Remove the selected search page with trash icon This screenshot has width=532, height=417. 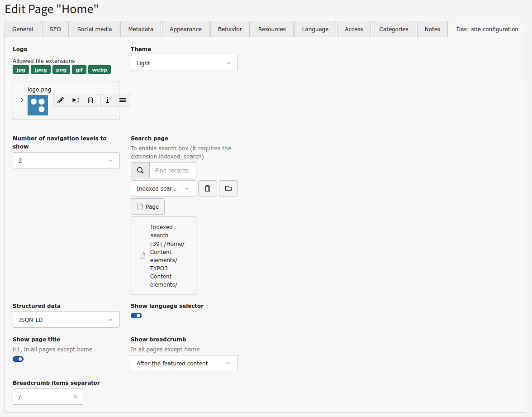(208, 188)
